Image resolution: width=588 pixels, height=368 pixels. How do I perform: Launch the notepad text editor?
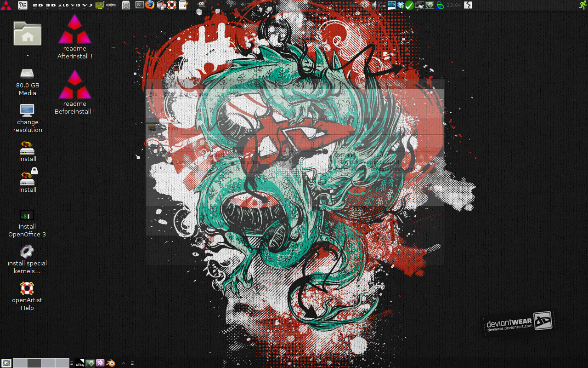pos(183,5)
